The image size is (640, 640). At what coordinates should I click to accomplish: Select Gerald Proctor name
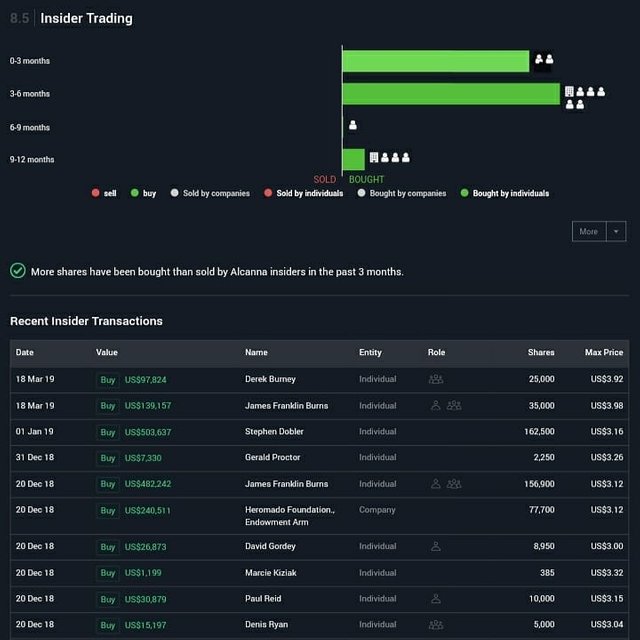click(x=273, y=457)
